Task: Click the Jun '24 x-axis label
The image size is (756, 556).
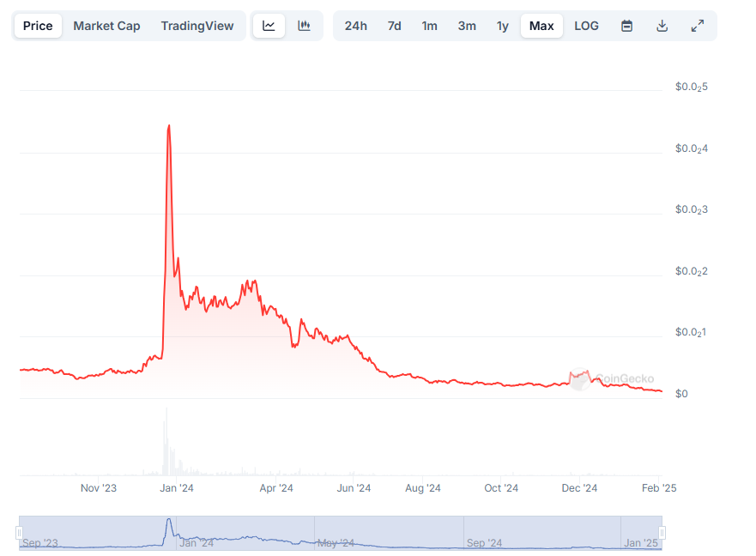Action: click(354, 488)
